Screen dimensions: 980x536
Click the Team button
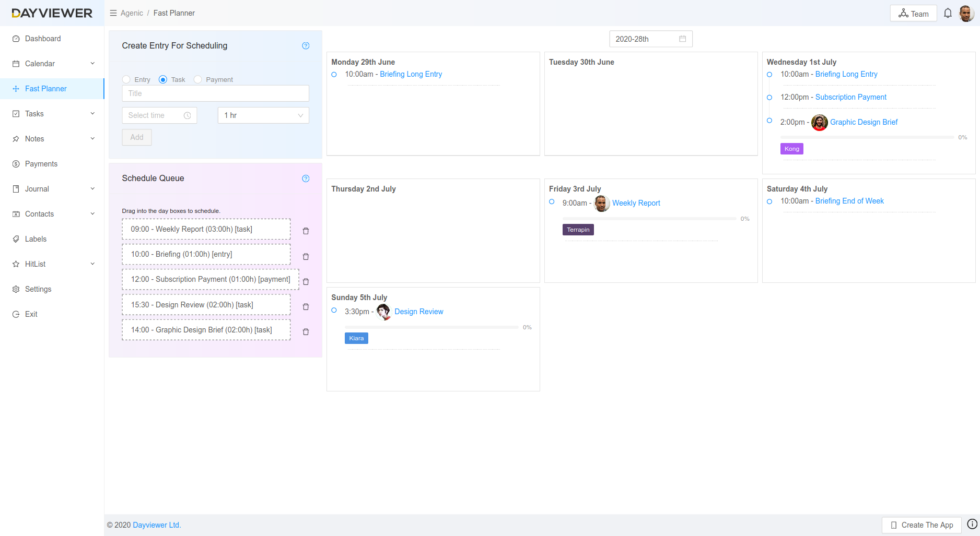pos(913,14)
